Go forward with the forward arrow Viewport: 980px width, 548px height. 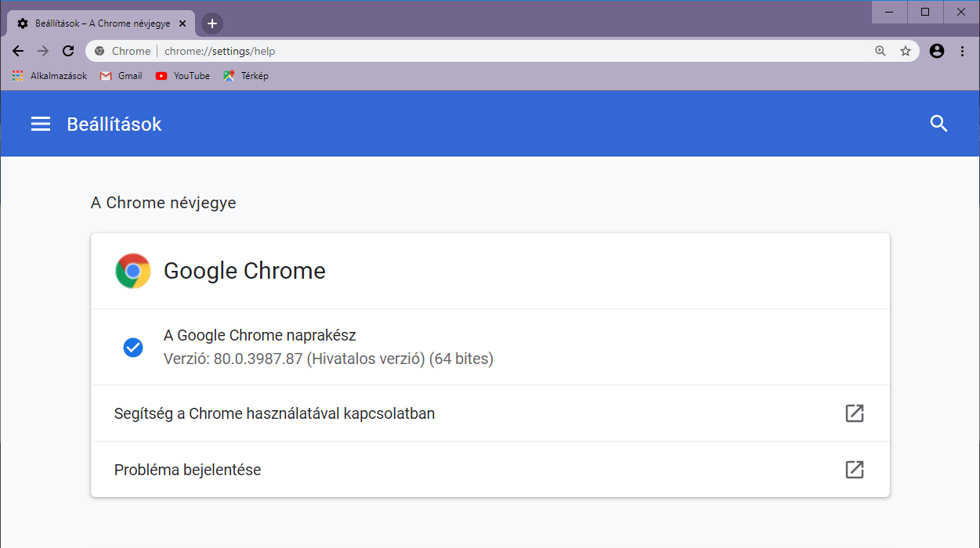[43, 51]
